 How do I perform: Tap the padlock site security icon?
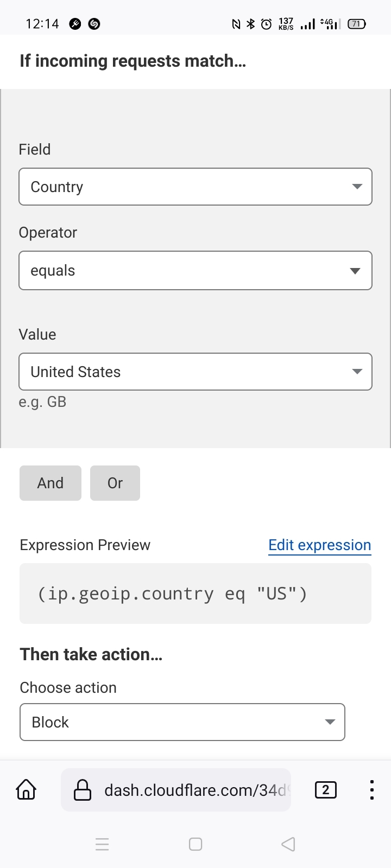pyautogui.click(x=83, y=790)
